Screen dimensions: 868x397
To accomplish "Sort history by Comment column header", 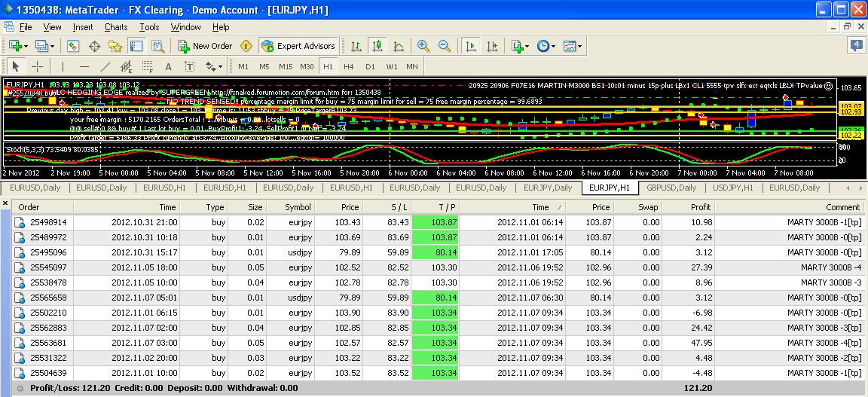I will click(790, 207).
